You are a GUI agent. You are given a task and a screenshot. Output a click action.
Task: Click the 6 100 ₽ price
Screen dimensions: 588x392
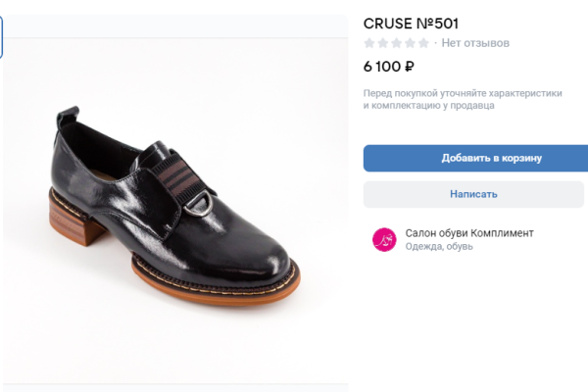click(x=389, y=68)
